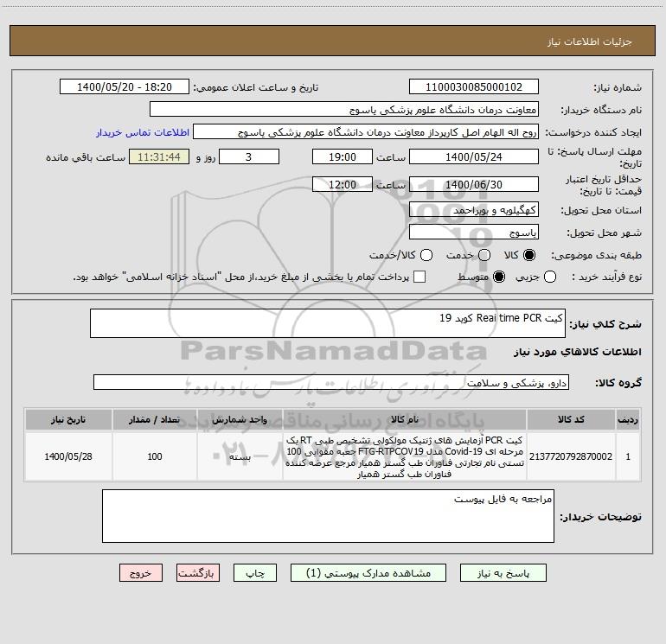Click the need date cell 1400/05/28
This screenshot has height=644, width=666.
[x=68, y=456]
